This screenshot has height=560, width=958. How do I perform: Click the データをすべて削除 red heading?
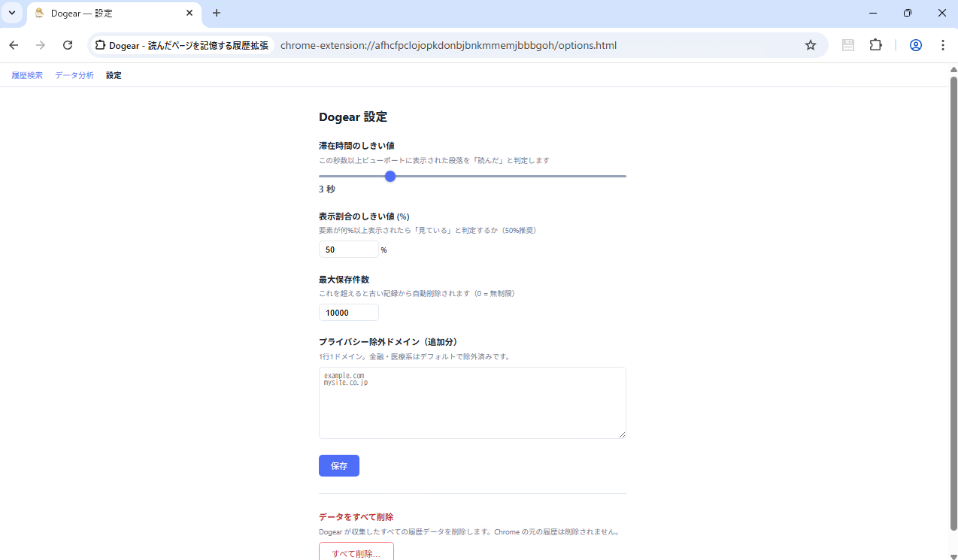pyautogui.click(x=356, y=517)
